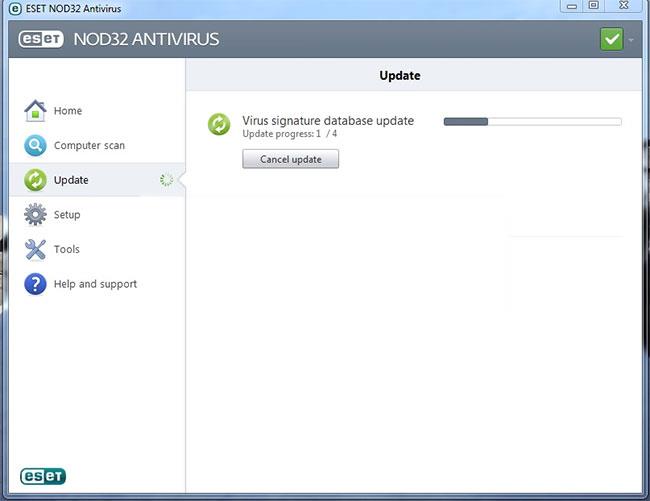
Task: Click the ESET app icon in title bar
Action: [x=15, y=9]
